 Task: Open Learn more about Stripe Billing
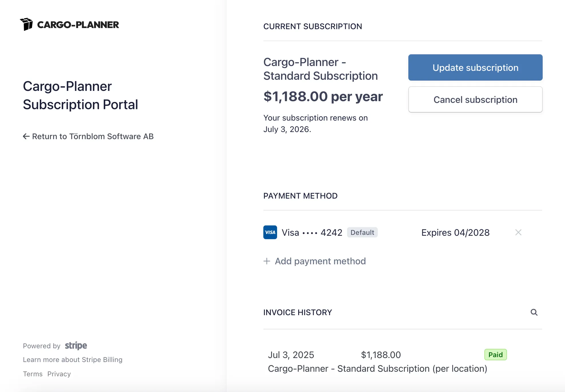pos(73,359)
